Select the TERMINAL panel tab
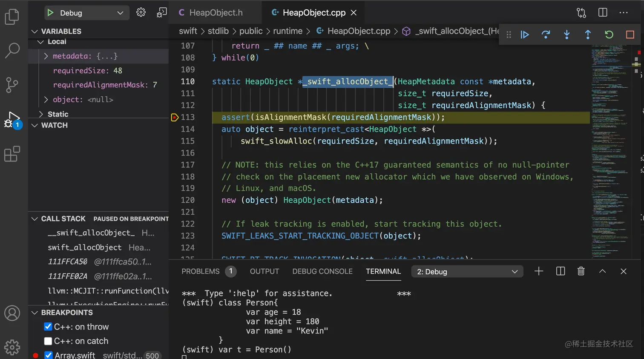The height and width of the screenshot is (359, 644). coord(383,271)
